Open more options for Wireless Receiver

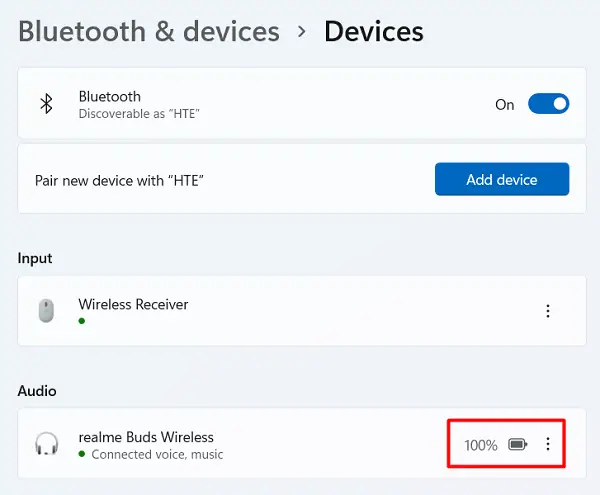[548, 311]
